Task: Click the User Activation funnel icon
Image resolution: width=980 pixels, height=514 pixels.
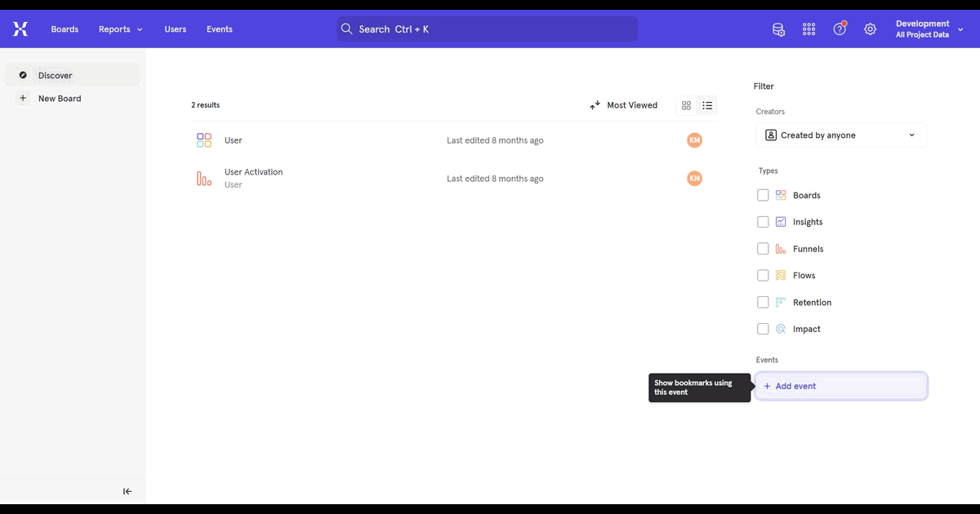Action: (204, 178)
